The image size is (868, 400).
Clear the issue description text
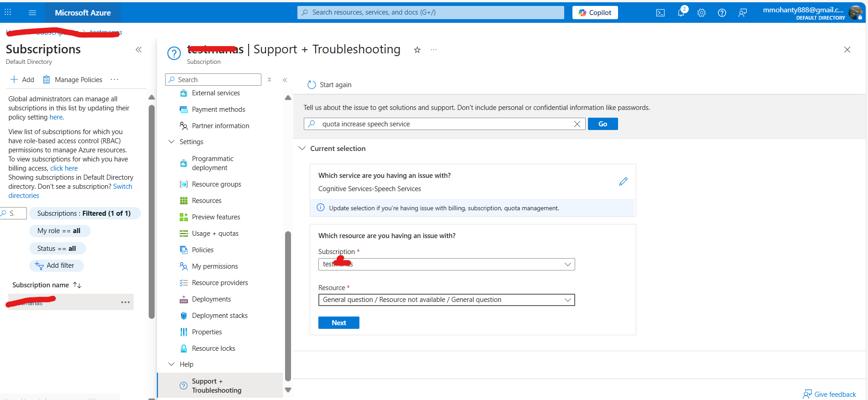(577, 124)
